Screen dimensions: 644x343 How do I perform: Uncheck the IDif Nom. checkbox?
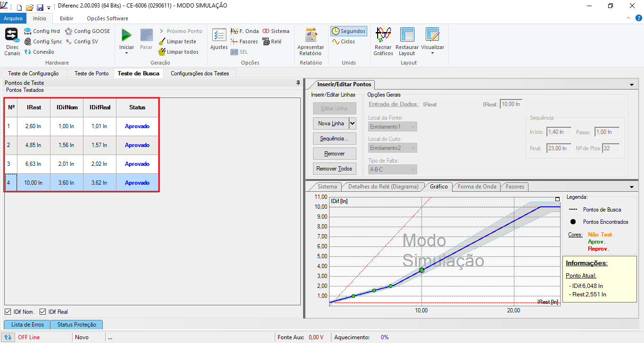[8, 311]
